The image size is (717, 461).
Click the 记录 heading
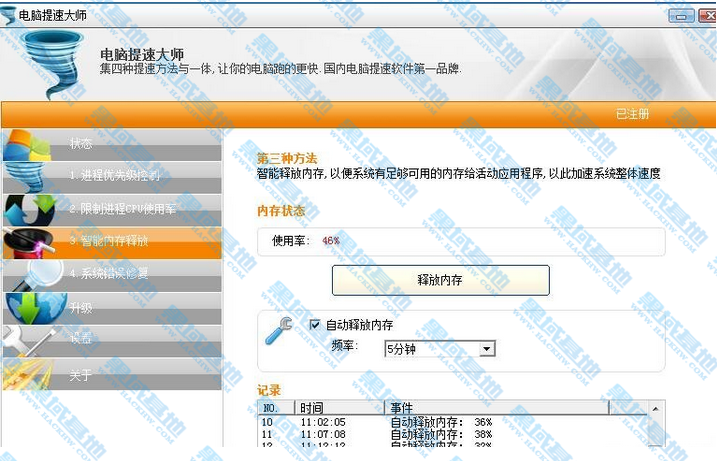268,390
